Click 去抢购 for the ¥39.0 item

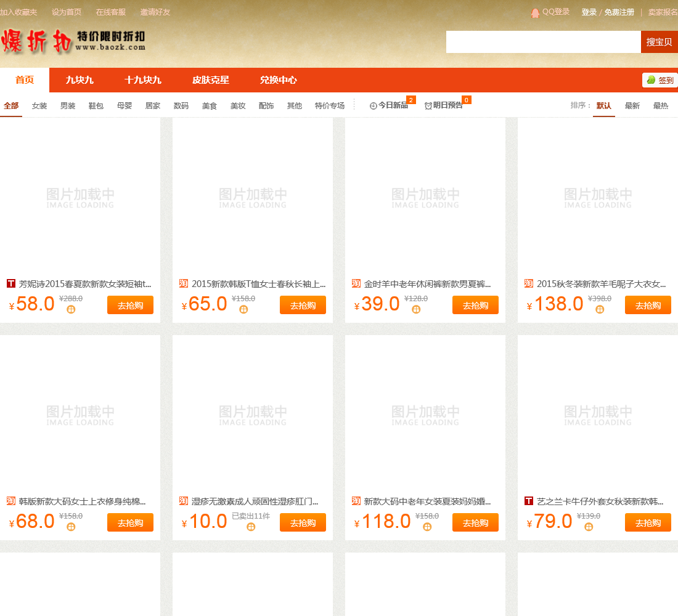click(475, 305)
